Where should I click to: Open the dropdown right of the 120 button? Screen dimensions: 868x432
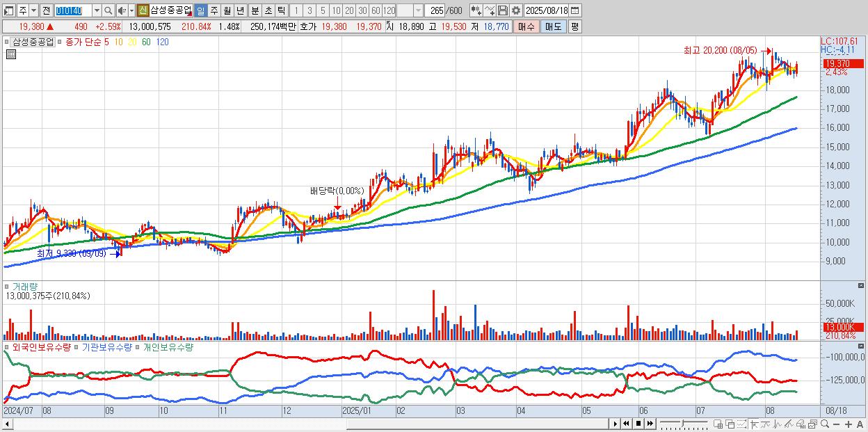(x=418, y=10)
